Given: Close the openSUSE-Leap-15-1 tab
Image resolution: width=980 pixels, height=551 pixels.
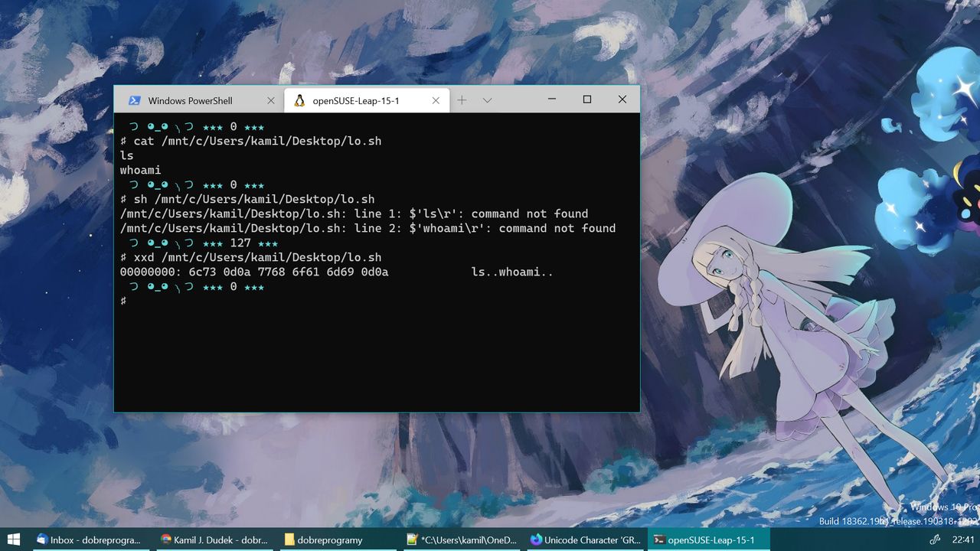Looking at the screenshot, I should (436, 100).
